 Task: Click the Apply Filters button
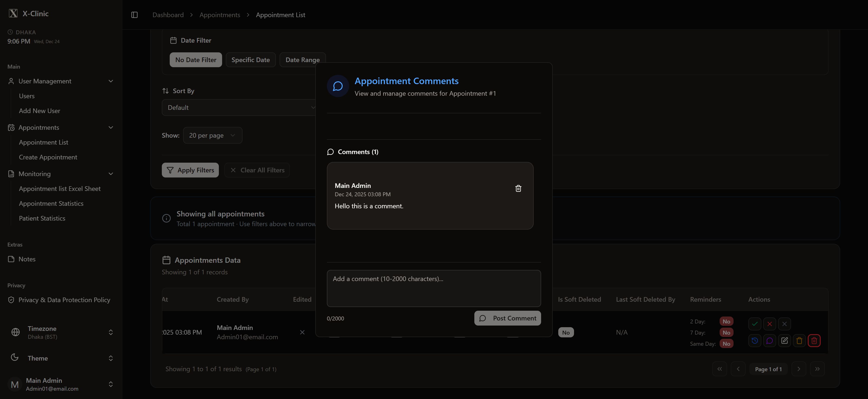point(190,170)
